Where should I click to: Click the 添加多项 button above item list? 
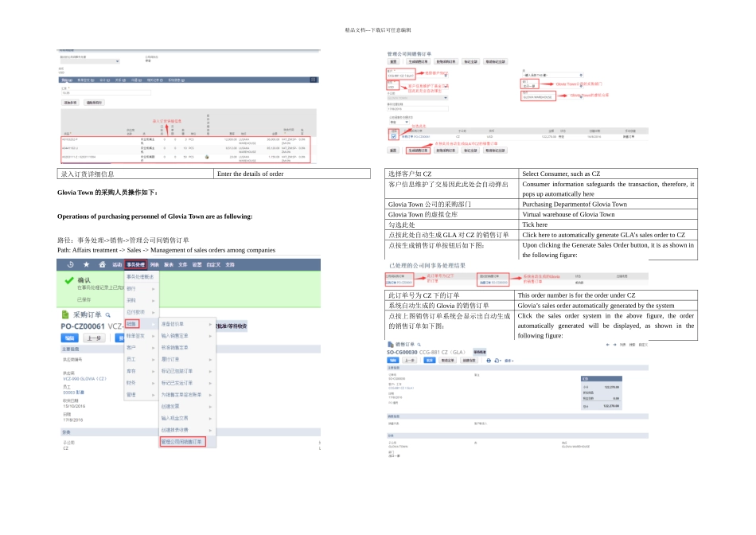click(70, 102)
